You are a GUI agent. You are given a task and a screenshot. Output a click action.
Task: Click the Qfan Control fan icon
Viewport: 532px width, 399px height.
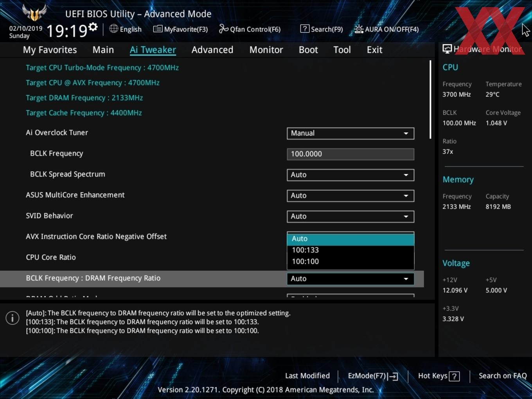pyautogui.click(x=223, y=29)
